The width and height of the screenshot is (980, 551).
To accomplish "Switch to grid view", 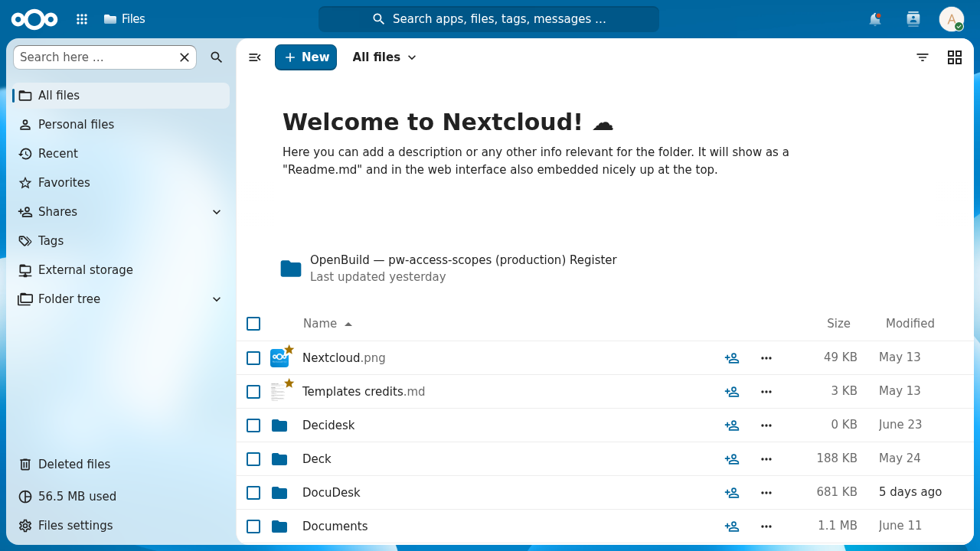I will (955, 57).
